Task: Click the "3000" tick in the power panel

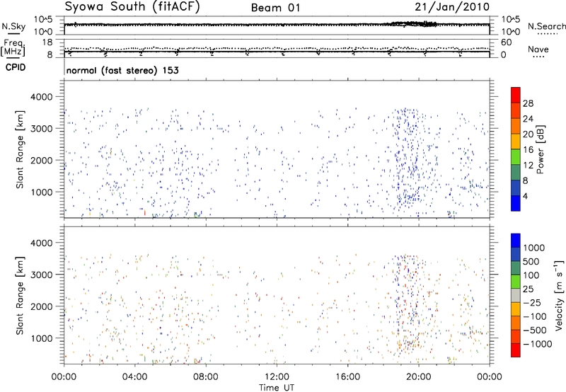Action: coord(42,129)
